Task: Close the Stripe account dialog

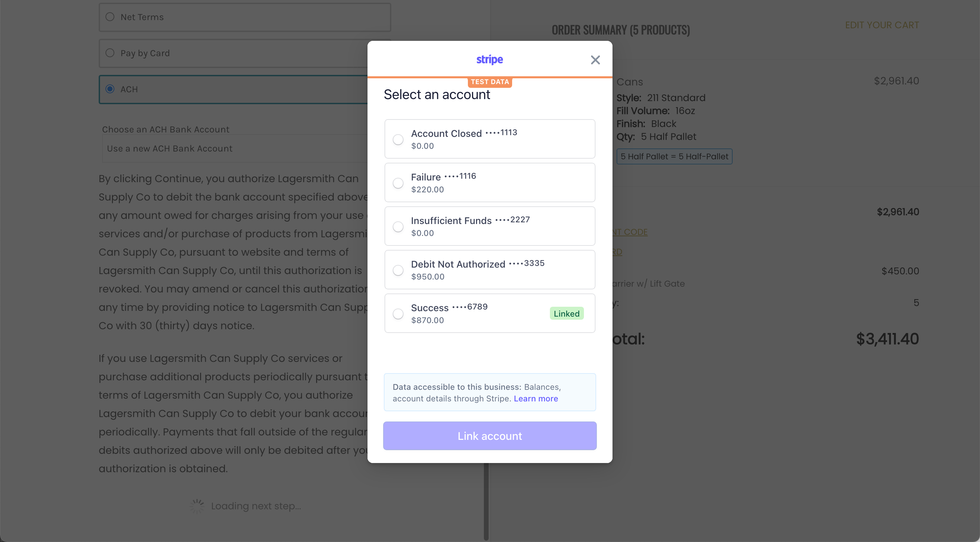Action: click(x=595, y=60)
